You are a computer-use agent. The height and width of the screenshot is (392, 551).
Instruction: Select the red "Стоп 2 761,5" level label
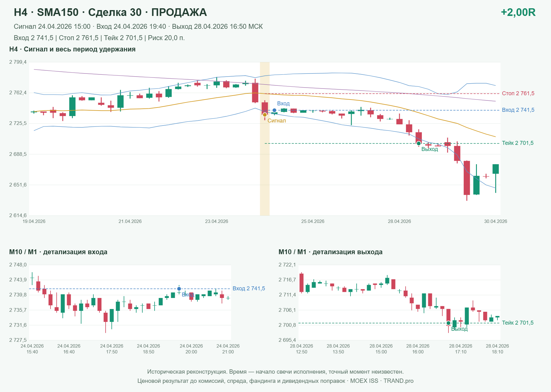(518, 93)
